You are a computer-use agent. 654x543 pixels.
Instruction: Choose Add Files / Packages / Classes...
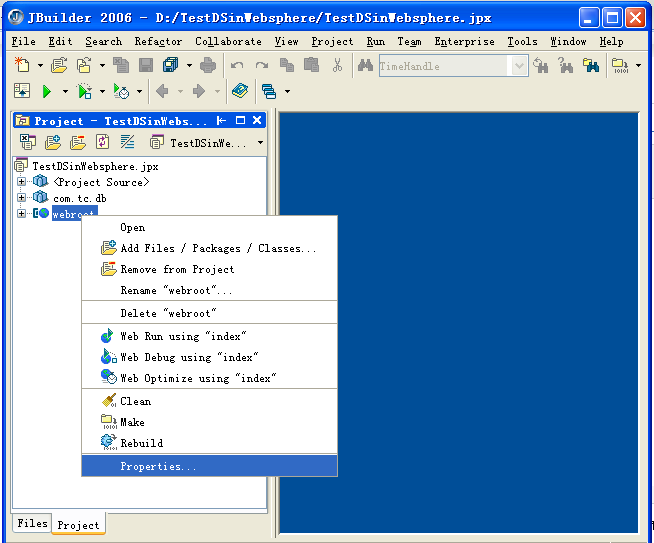coord(209,248)
